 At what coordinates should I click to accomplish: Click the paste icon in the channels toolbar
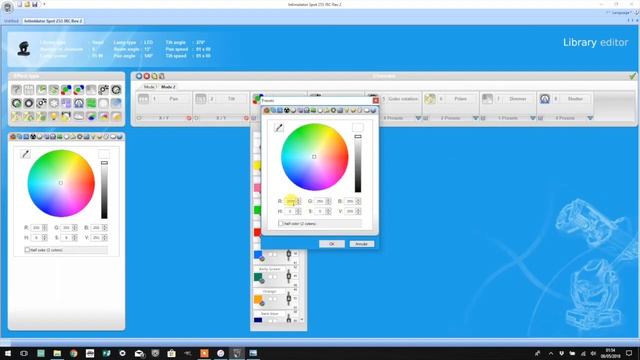click(162, 76)
